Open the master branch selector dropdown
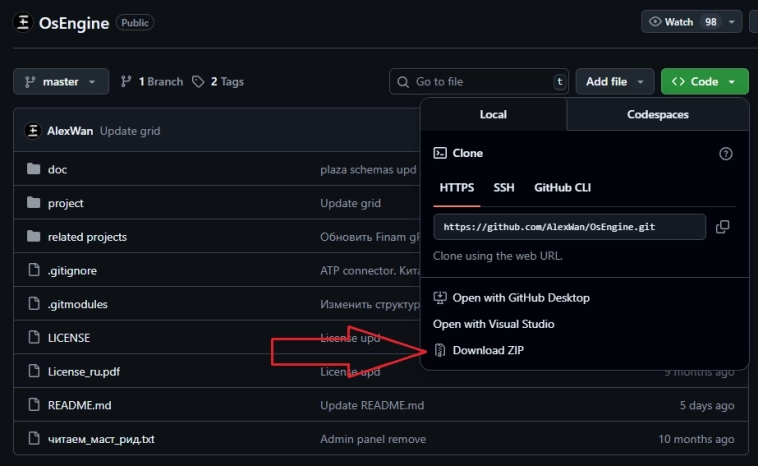 tap(61, 82)
